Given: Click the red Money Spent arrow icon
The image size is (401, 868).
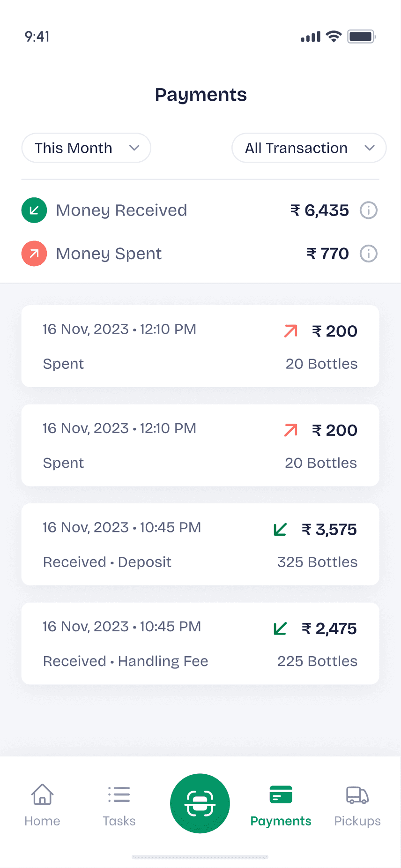Looking at the screenshot, I should point(34,254).
